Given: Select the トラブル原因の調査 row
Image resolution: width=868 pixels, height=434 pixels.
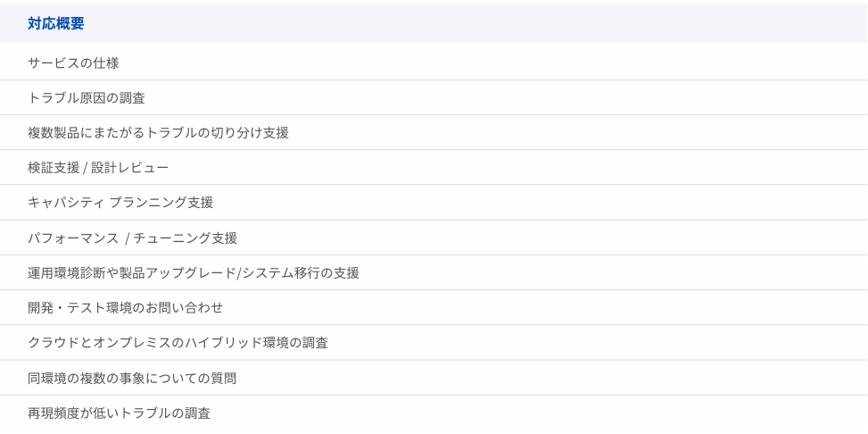Looking at the screenshot, I should pyautogui.click(x=434, y=97).
